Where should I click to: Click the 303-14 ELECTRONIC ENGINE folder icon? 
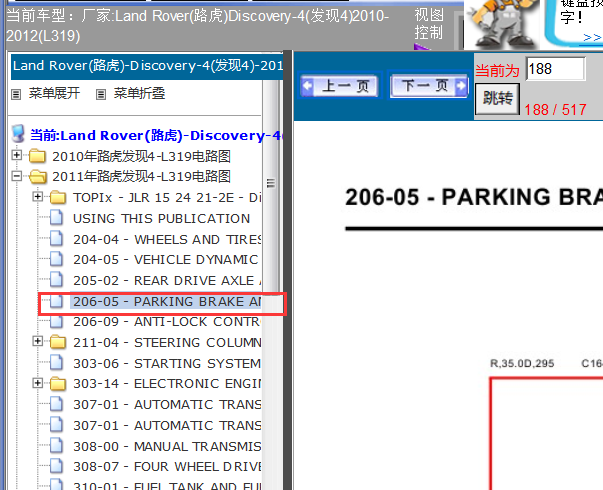(58, 383)
